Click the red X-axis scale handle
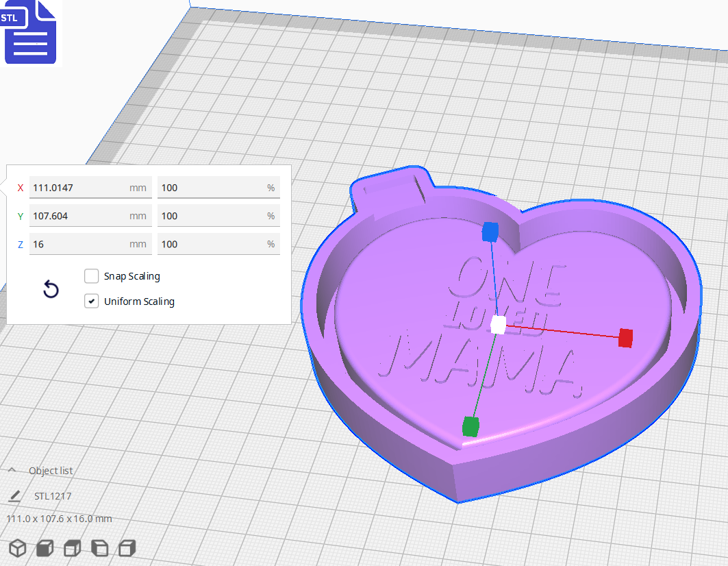Image resolution: width=728 pixels, height=566 pixels. pos(624,337)
